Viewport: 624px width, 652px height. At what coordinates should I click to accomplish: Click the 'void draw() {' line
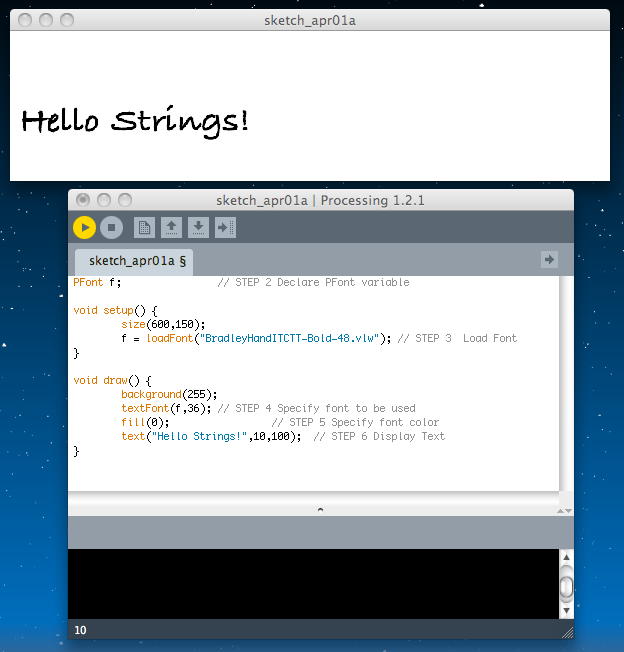point(112,380)
